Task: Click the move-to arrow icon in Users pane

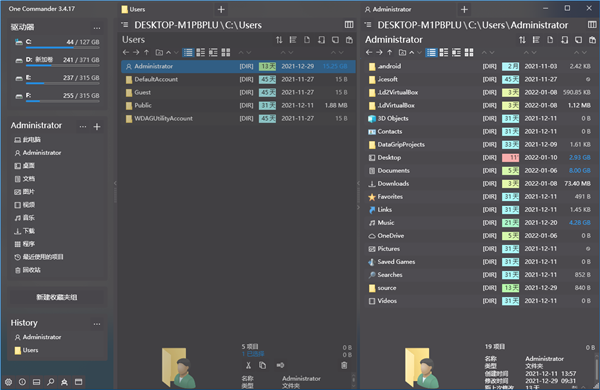Action: click(280, 365)
